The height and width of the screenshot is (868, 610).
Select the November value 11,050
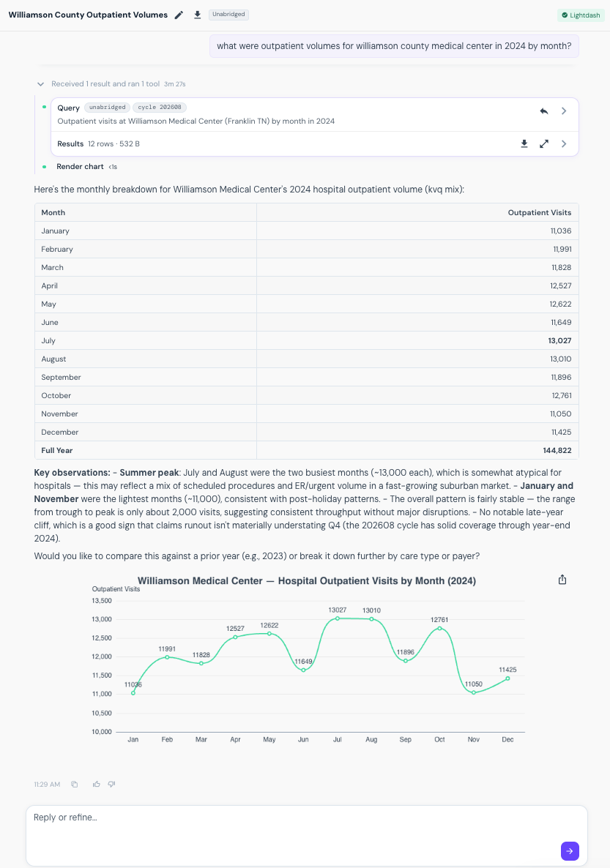(x=561, y=414)
